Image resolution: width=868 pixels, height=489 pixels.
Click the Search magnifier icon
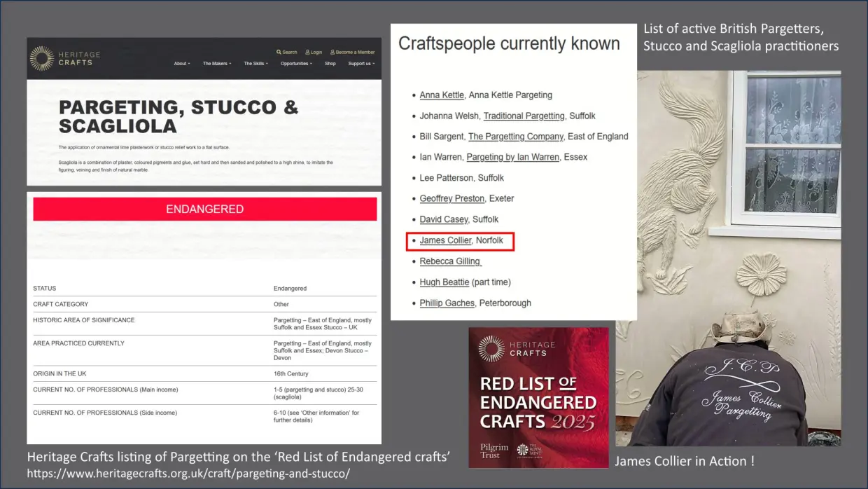(279, 52)
